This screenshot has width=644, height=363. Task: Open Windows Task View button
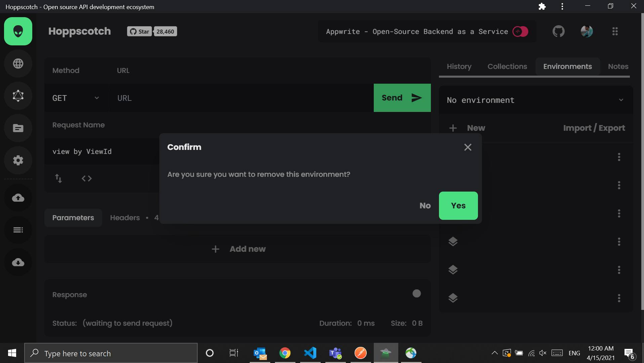(234, 353)
